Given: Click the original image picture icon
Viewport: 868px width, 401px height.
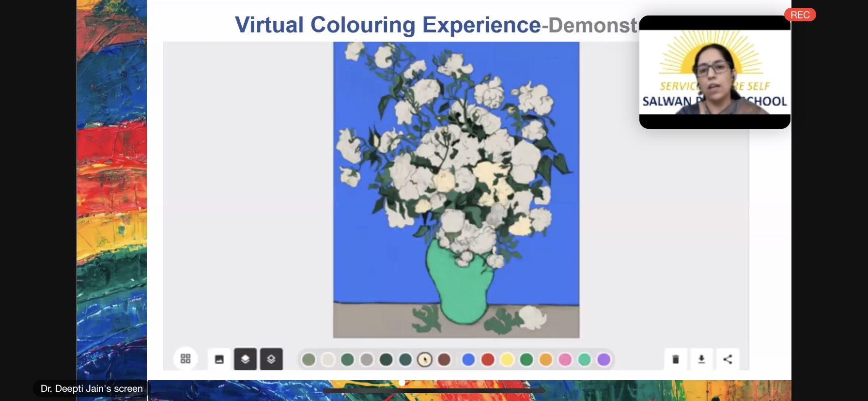Looking at the screenshot, I should pyautogui.click(x=219, y=359).
